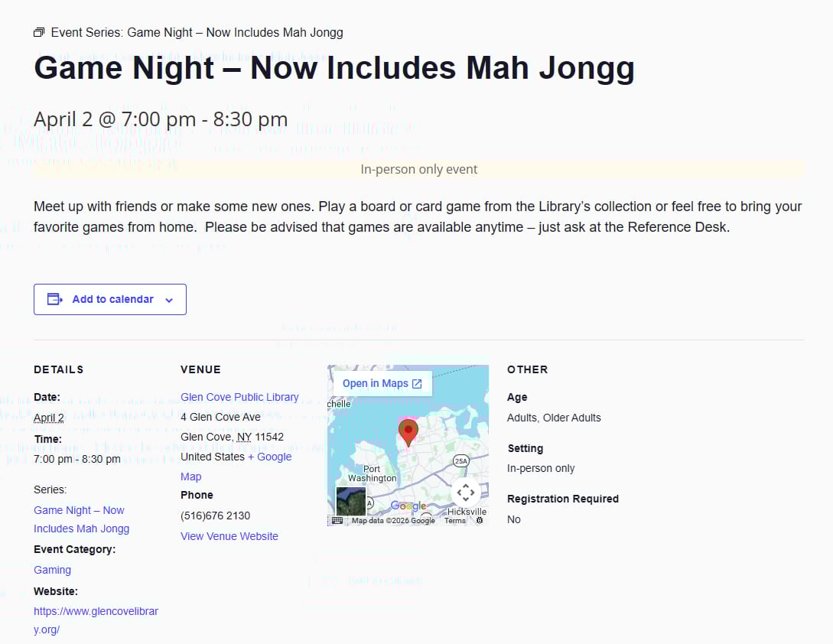The width and height of the screenshot is (833, 644).
Task: Click the satellite view thumbnail
Action: [x=351, y=501]
